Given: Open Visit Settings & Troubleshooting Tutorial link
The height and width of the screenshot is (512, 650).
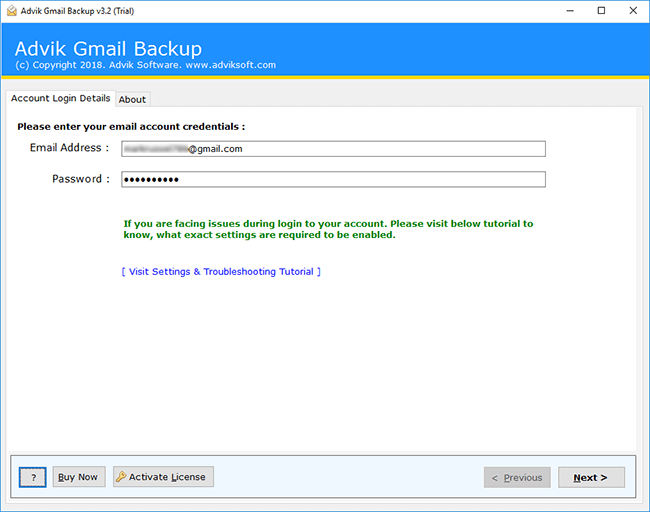Looking at the screenshot, I should [221, 272].
